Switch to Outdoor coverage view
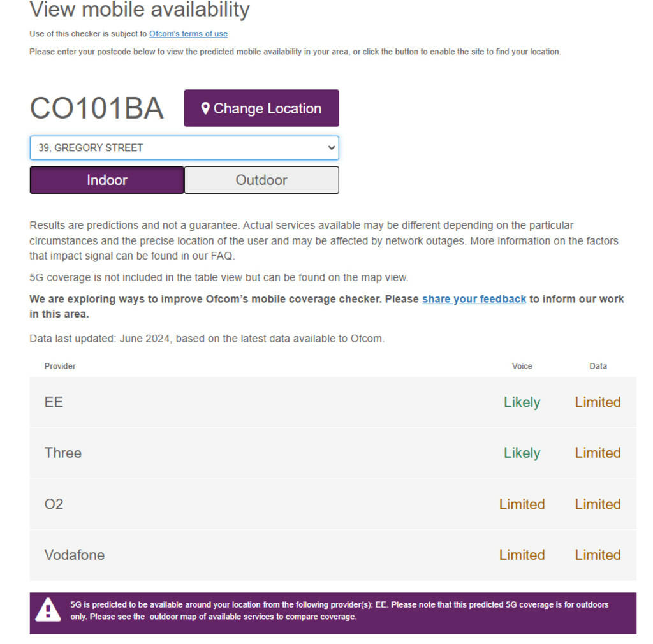Image resolution: width=653 pixels, height=644 pixels. [x=261, y=180]
